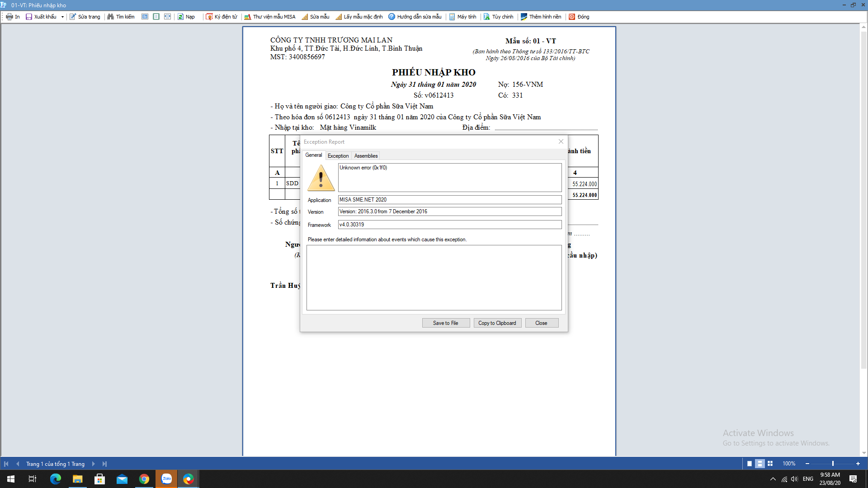
Task: Click Save to File button
Action: 446,323
